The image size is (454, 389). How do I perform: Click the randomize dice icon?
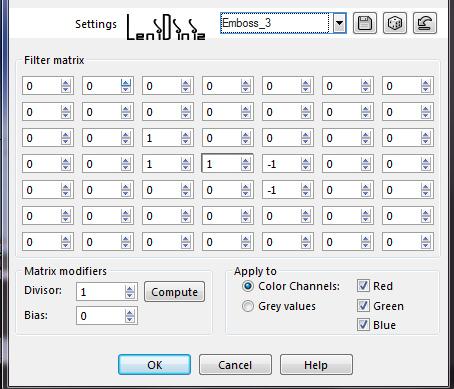coord(395,23)
